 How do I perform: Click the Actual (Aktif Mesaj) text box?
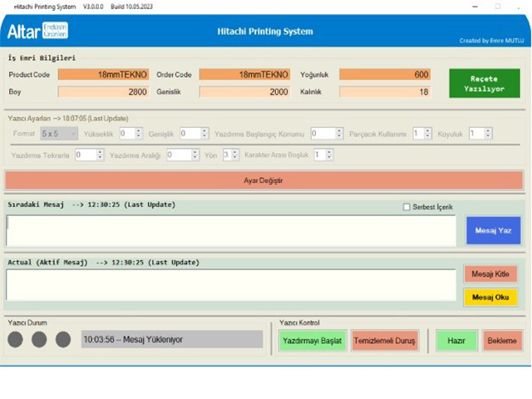coord(231,285)
